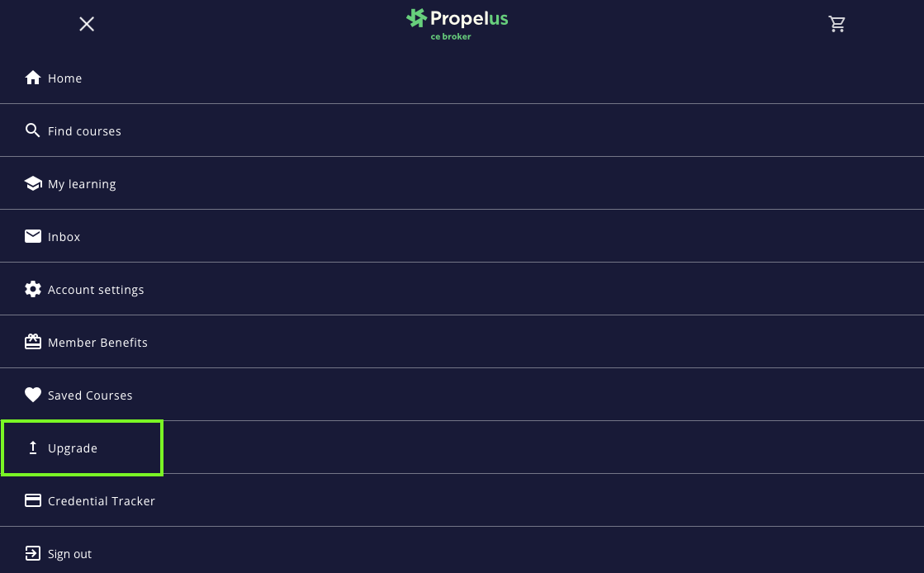This screenshot has height=573, width=924.
Task: Click the Propelus CE Broker logo
Action: [457, 24]
